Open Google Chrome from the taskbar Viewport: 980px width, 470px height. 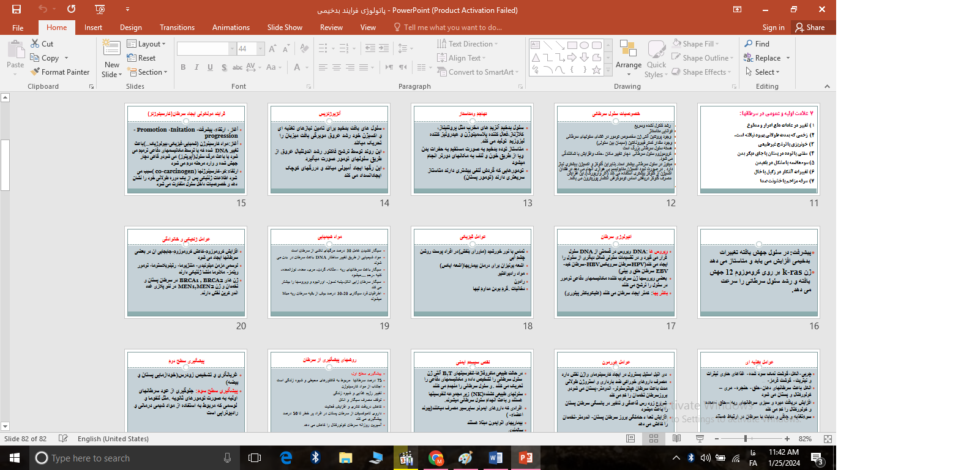click(x=436, y=458)
